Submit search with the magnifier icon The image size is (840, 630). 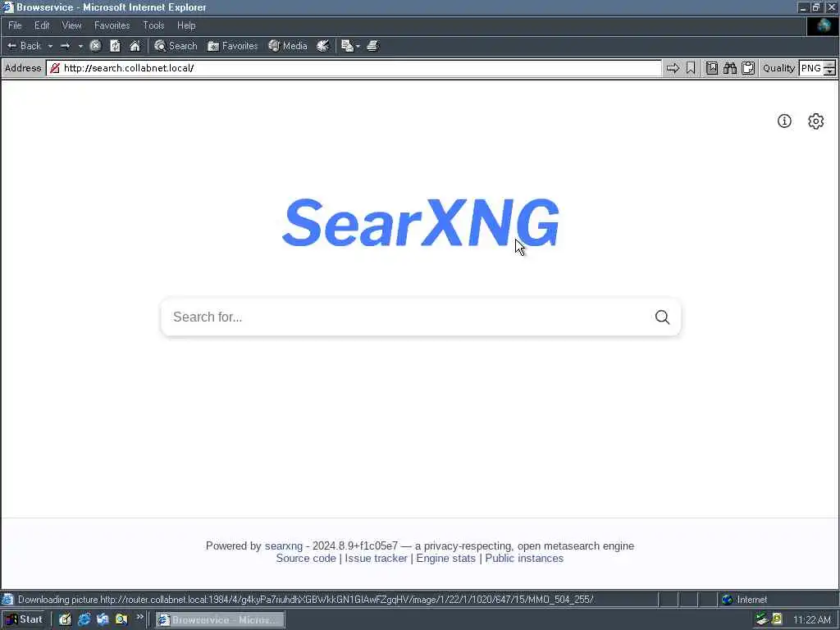[662, 317]
